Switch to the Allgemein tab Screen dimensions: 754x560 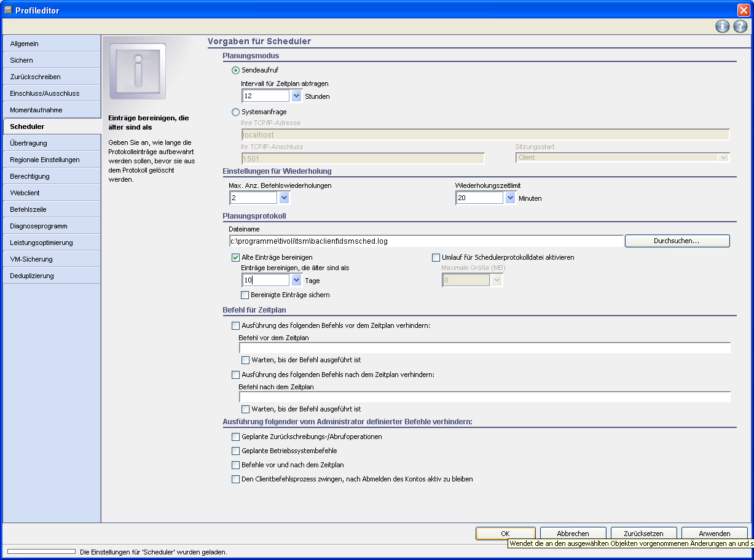[52, 44]
